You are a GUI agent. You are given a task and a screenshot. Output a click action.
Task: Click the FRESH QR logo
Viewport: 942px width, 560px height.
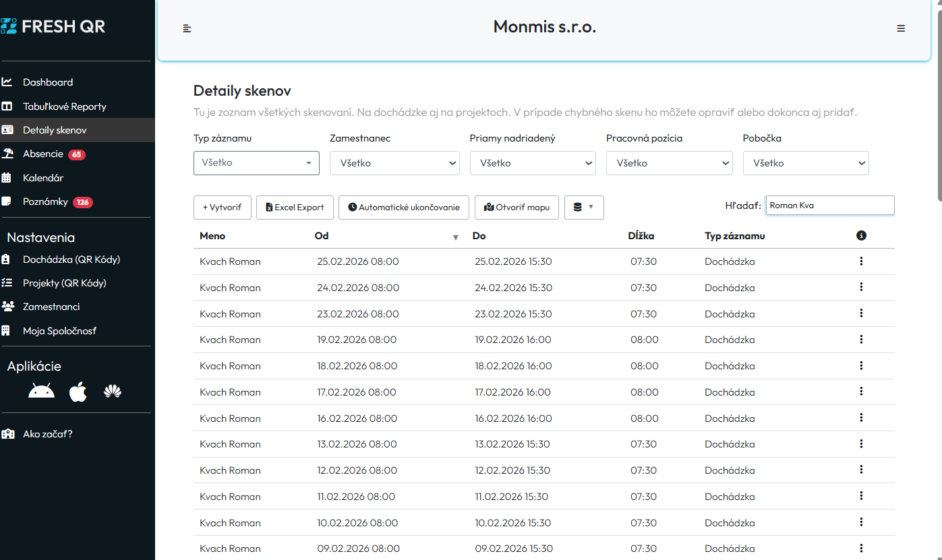tap(54, 27)
